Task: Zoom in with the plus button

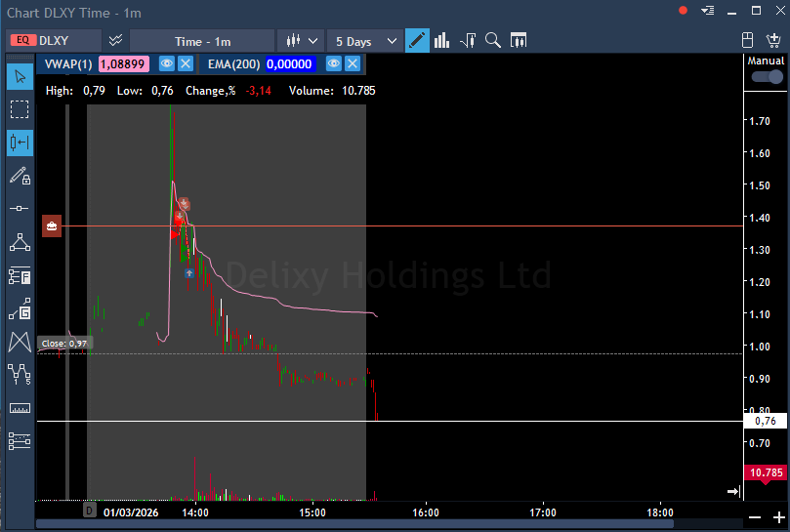Action: [x=779, y=517]
